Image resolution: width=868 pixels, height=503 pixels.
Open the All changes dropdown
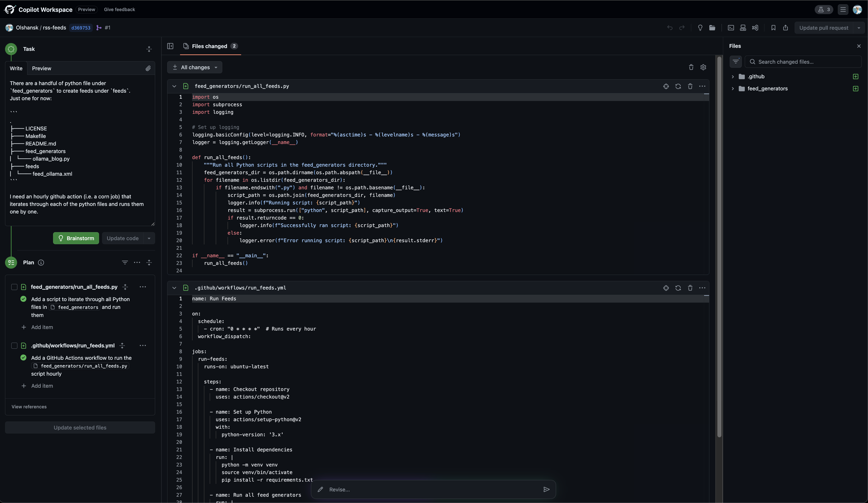pyautogui.click(x=195, y=67)
